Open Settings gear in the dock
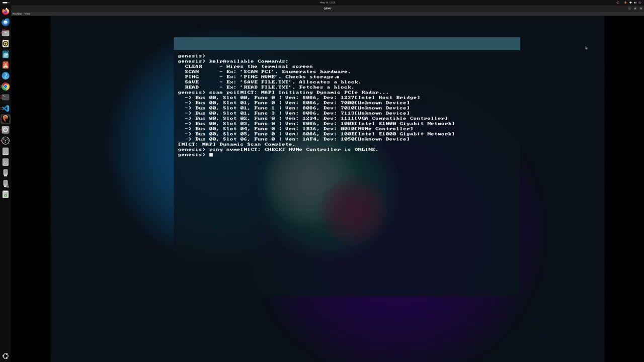The height and width of the screenshot is (362, 644). click(6, 130)
